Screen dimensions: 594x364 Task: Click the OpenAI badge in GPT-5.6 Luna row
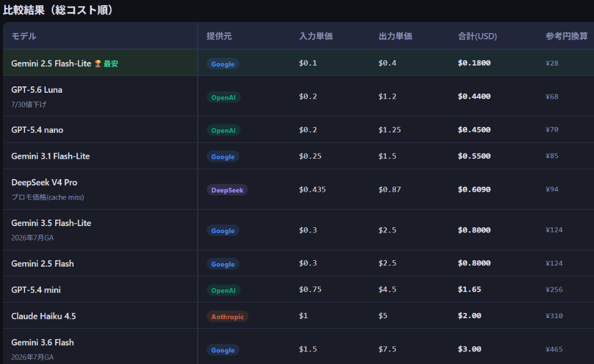tap(223, 97)
